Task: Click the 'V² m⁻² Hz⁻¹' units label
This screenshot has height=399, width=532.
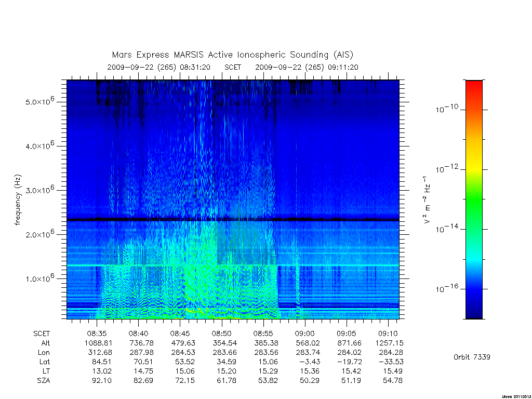Action: point(427,199)
